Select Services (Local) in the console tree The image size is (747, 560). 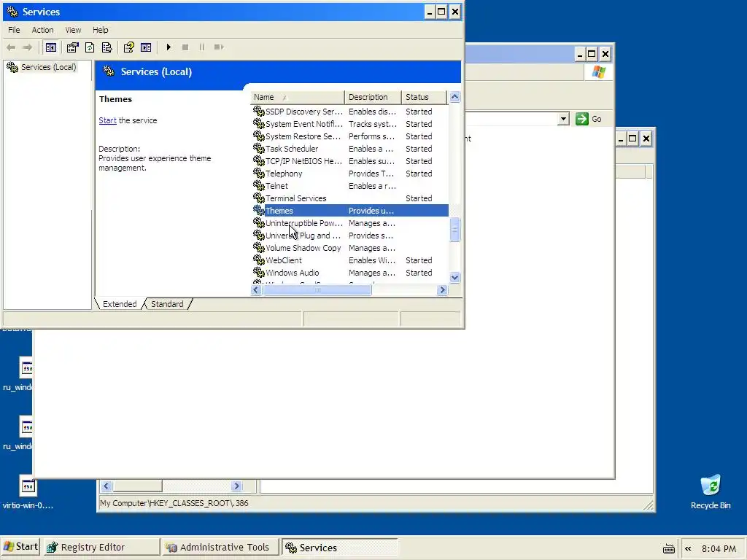point(48,67)
